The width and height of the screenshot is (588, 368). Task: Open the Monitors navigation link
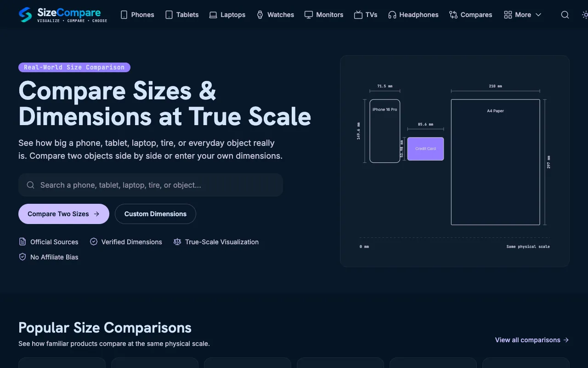324,15
